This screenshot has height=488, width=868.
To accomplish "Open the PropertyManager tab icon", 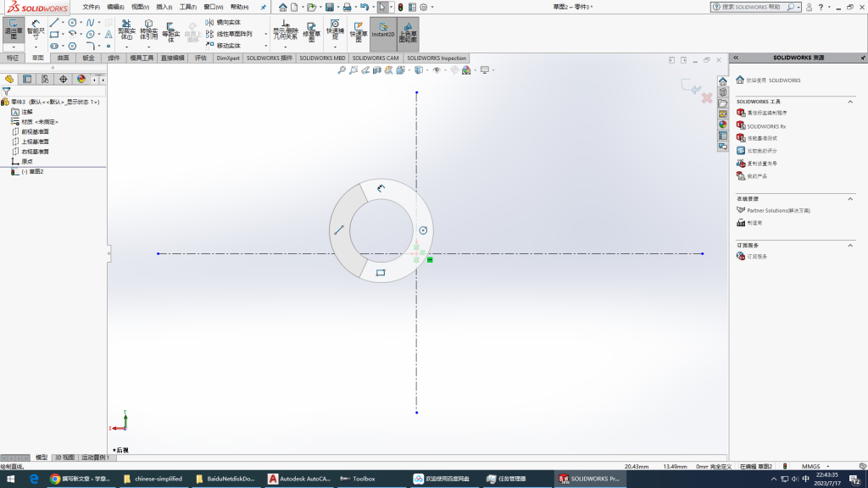I will (x=27, y=79).
